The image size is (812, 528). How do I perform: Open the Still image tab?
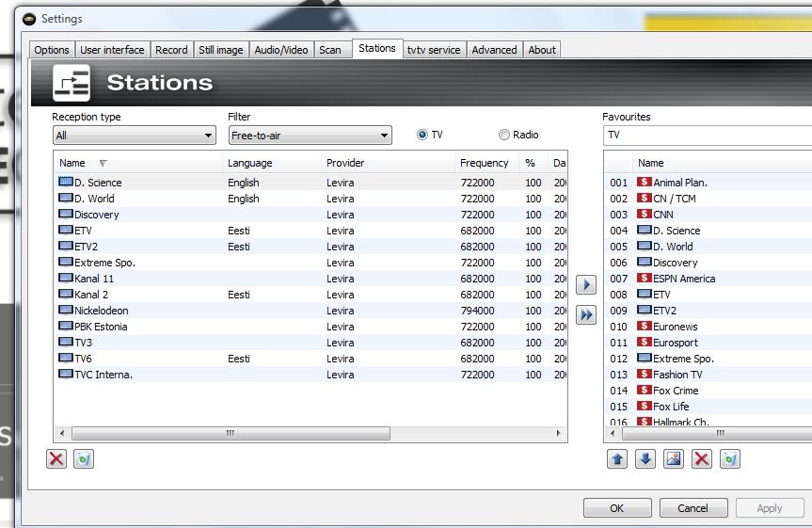(x=221, y=50)
